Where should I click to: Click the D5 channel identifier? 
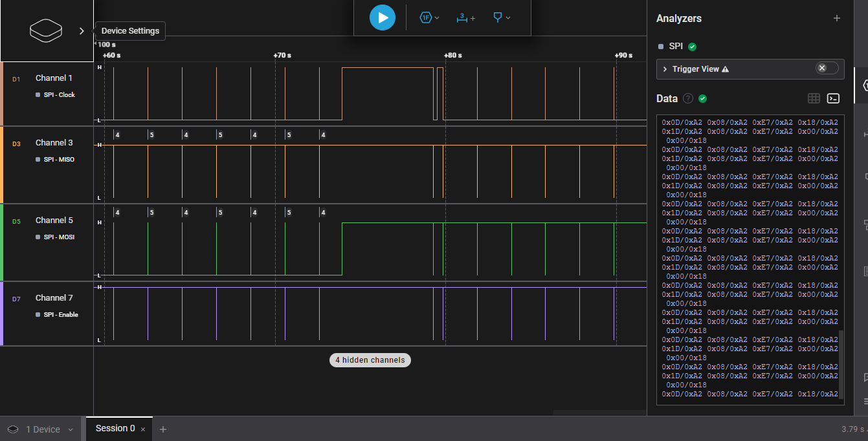(16, 221)
